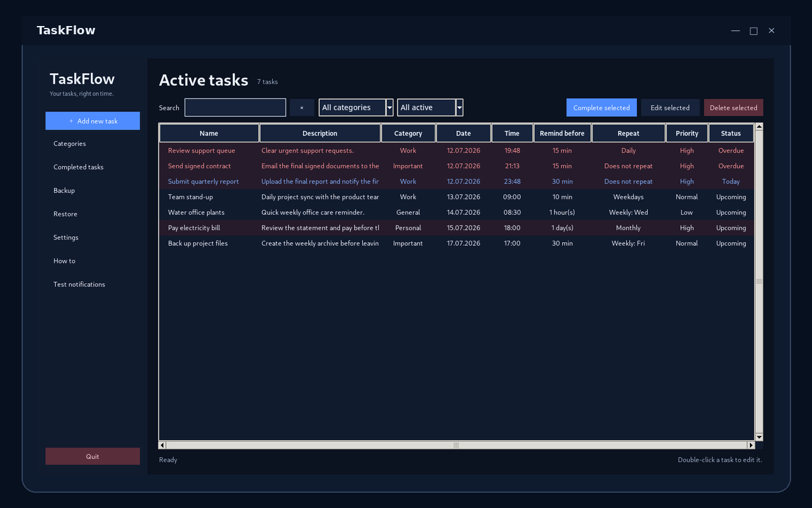The width and height of the screenshot is (812, 508).
Task: Open the Restore page
Action: pos(93,214)
